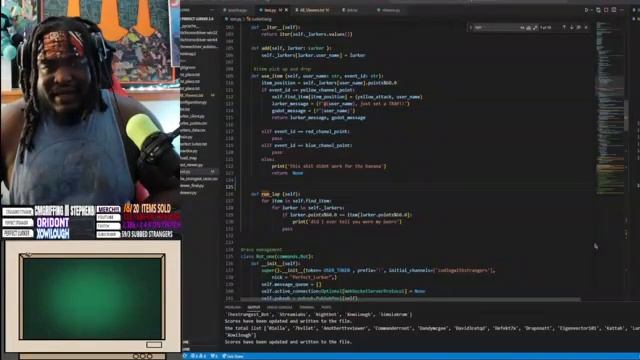Click the Go Live status bar entry
This screenshot has width=640, height=360.
click(x=233, y=356)
